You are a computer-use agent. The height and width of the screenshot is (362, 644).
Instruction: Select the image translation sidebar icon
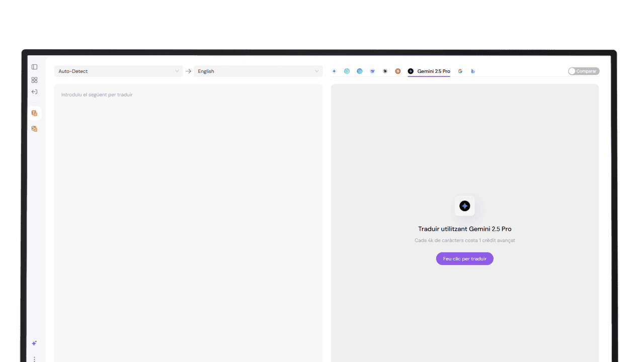coord(34,129)
